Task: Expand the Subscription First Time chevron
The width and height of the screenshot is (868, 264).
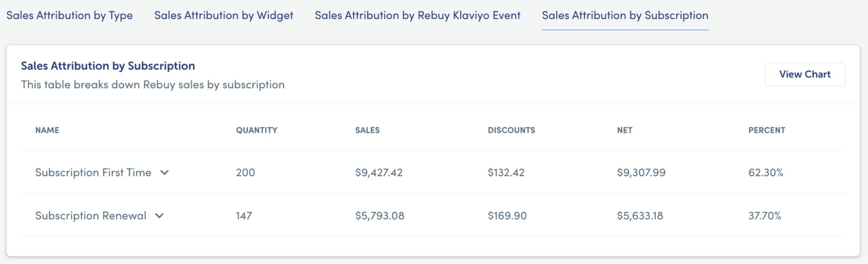Action: pyautogui.click(x=164, y=173)
